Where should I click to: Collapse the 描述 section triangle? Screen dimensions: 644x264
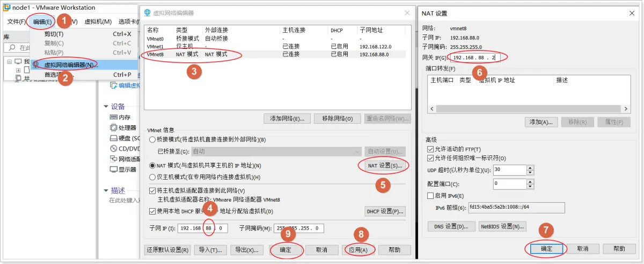click(106, 190)
